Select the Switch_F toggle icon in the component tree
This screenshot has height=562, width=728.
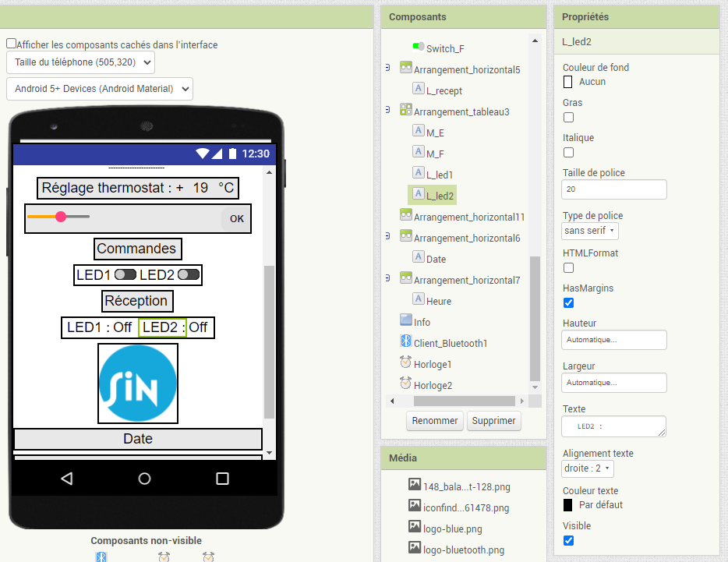click(x=419, y=46)
